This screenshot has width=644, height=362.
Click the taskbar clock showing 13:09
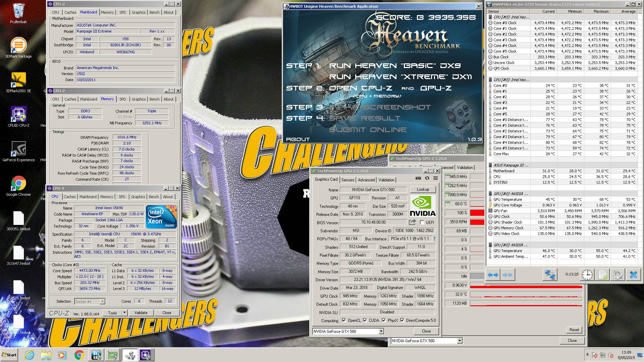click(626, 352)
